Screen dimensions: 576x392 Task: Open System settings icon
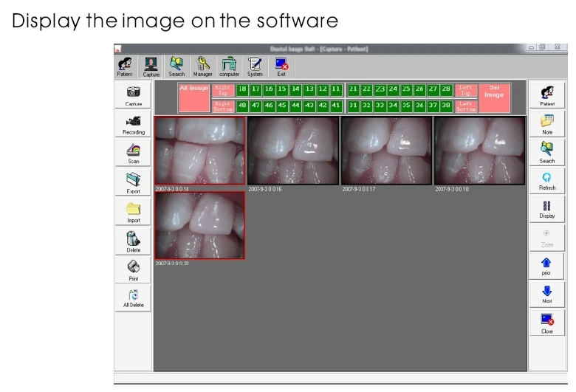(x=255, y=66)
